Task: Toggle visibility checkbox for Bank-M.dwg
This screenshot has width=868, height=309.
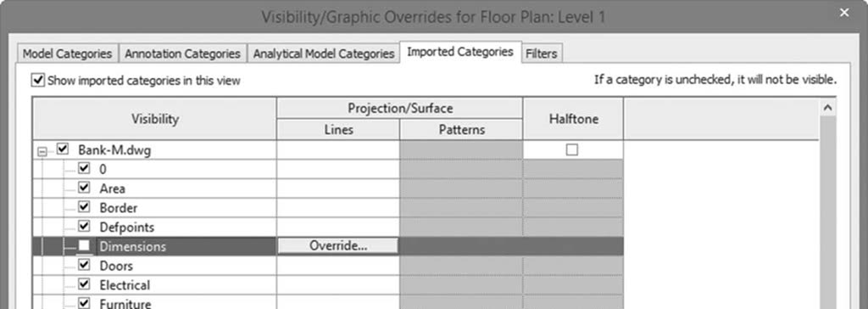Action: pyautogui.click(x=63, y=149)
